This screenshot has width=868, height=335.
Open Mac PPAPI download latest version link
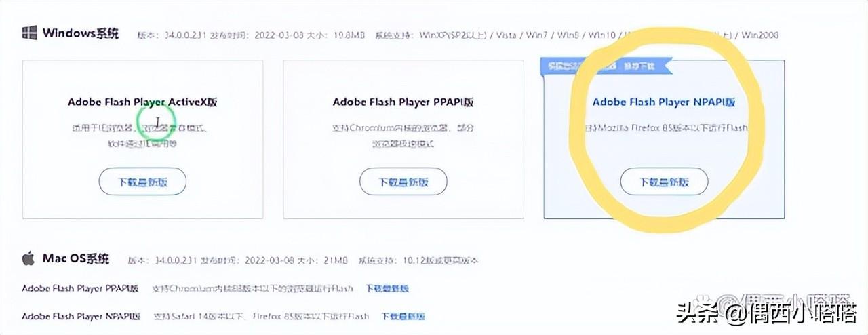(387, 288)
